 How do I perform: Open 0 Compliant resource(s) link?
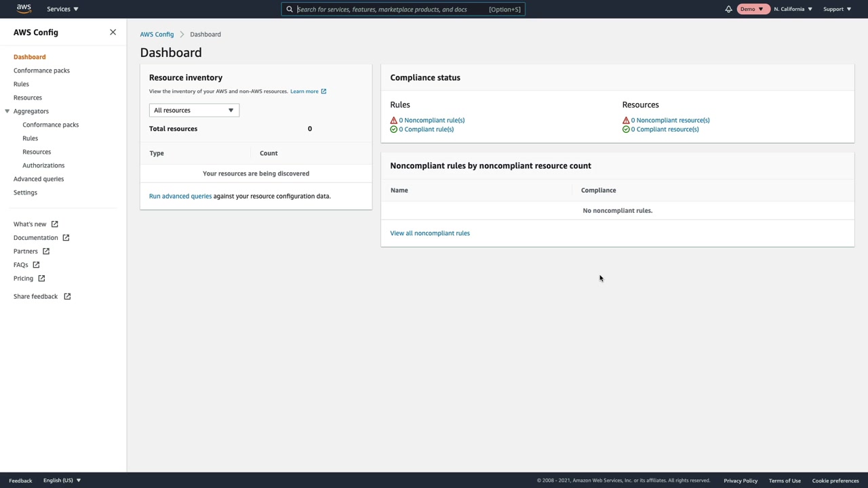click(x=665, y=129)
